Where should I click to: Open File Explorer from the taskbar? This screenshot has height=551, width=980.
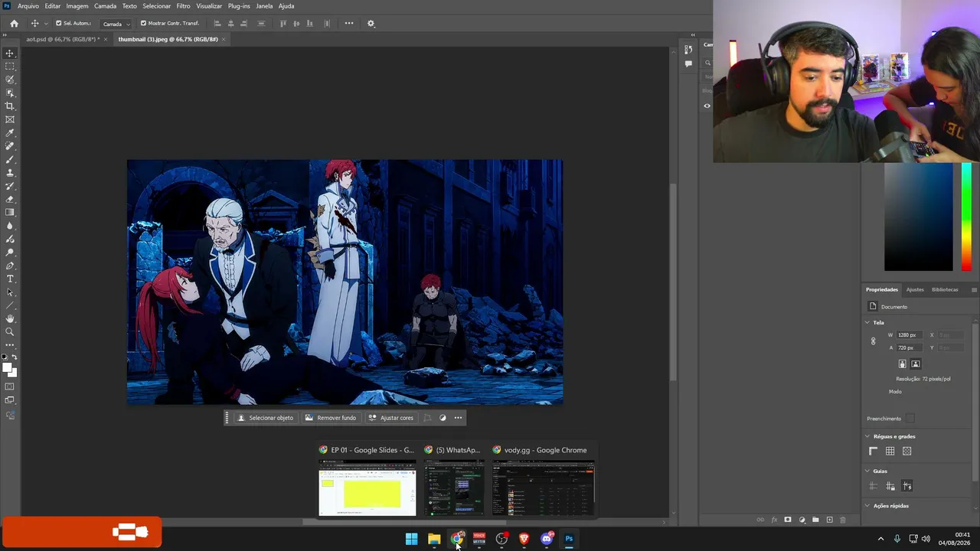(434, 539)
